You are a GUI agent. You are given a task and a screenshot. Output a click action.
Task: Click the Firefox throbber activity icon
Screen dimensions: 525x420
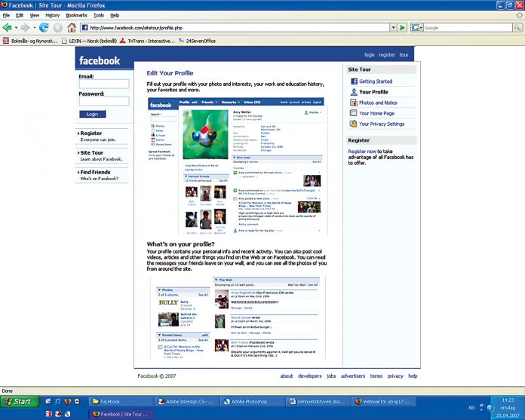point(519,15)
